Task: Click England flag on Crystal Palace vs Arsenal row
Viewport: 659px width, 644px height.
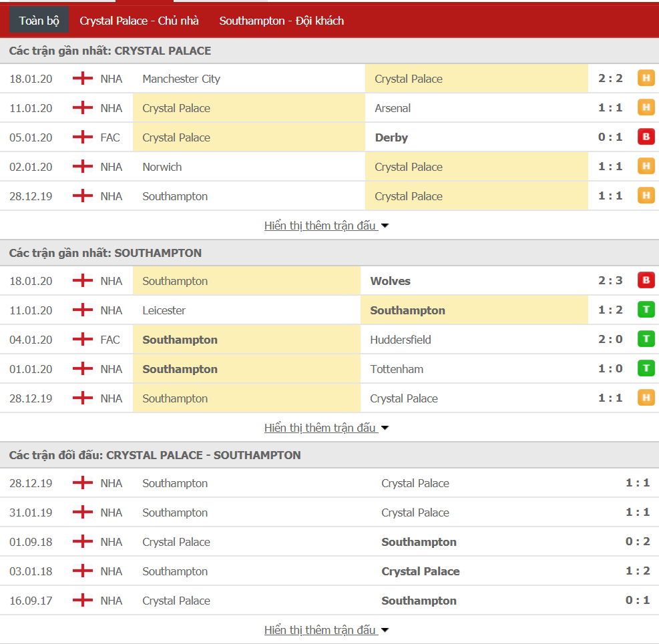Action: click(82, 107)
